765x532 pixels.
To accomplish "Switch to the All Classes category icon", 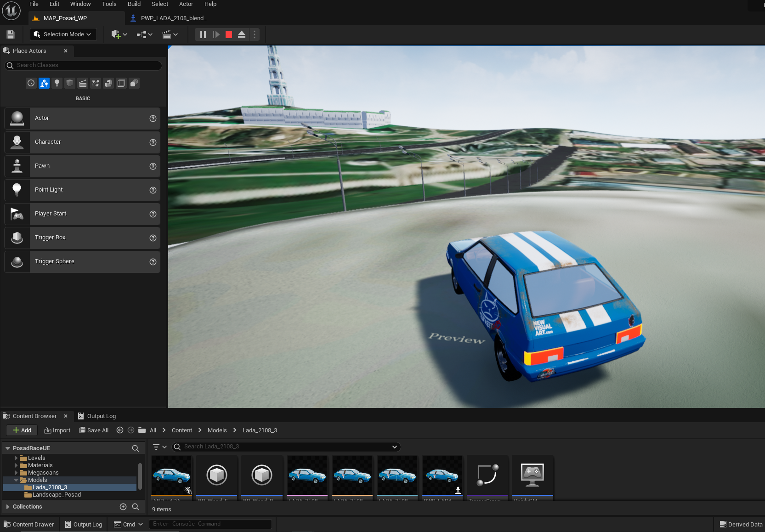I will click(x=134, y=83).
